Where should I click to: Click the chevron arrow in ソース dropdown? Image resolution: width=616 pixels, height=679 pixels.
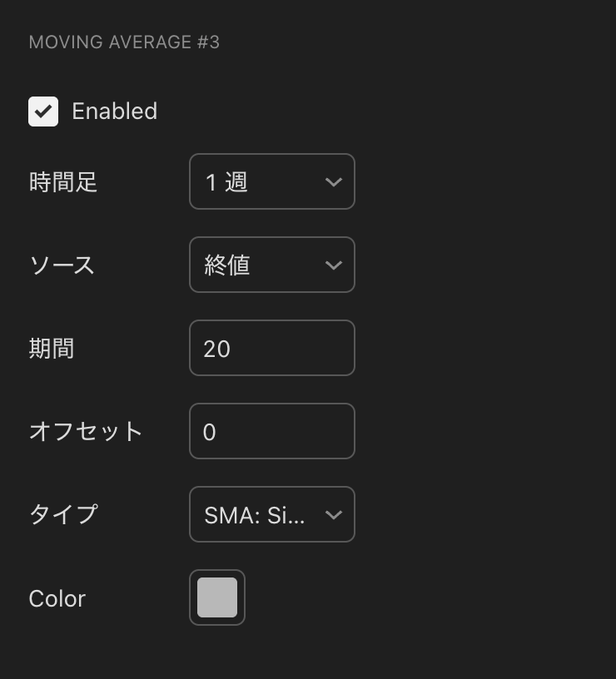click(x=334, y=265)
